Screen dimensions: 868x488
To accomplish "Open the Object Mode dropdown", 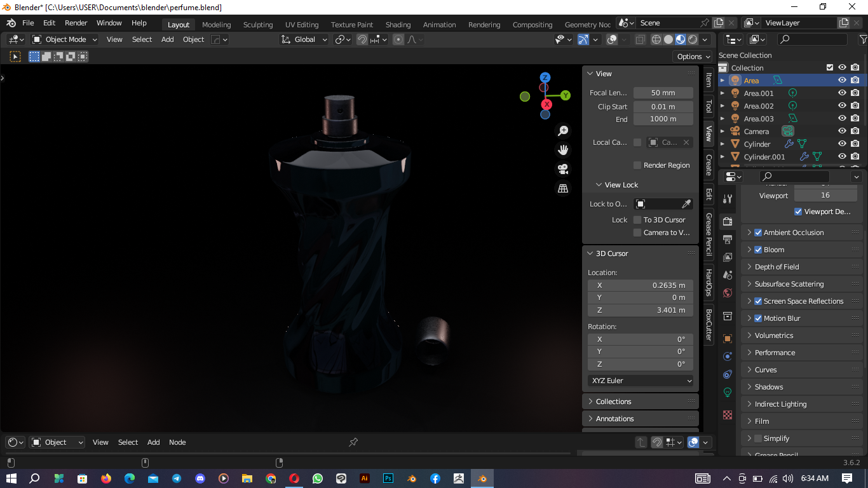I will coord(65,39).
